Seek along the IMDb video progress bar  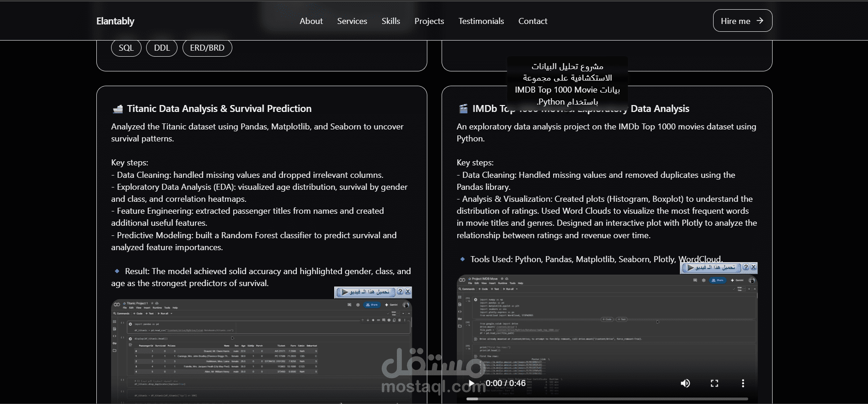tap(607, 398)
